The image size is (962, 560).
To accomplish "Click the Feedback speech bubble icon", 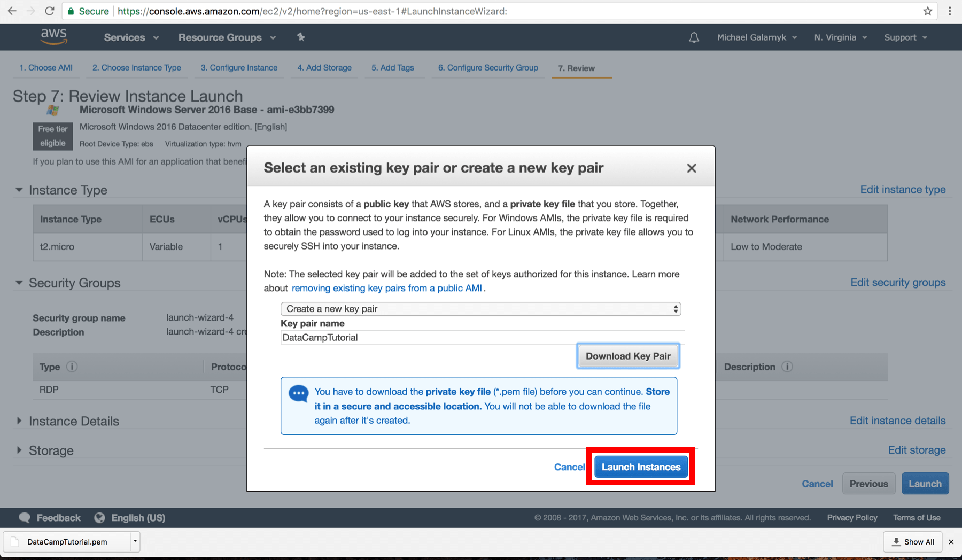I will coord(24,517).
